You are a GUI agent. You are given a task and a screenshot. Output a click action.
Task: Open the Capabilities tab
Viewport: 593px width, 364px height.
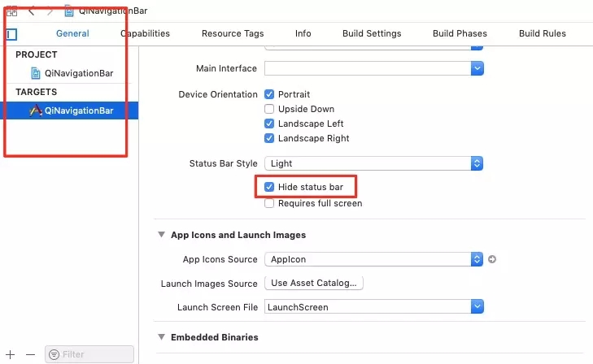[145, 33]
